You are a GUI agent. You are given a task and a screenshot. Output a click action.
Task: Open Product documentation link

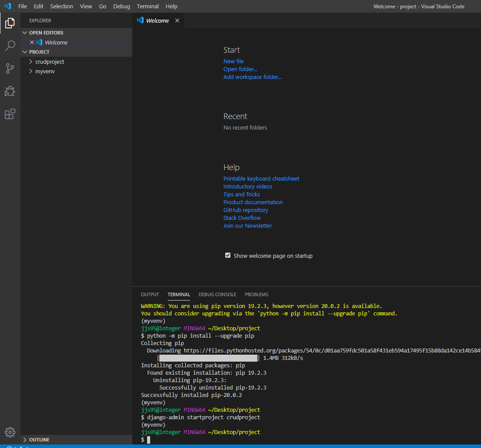pyautogui.click(x=253, y=202)
